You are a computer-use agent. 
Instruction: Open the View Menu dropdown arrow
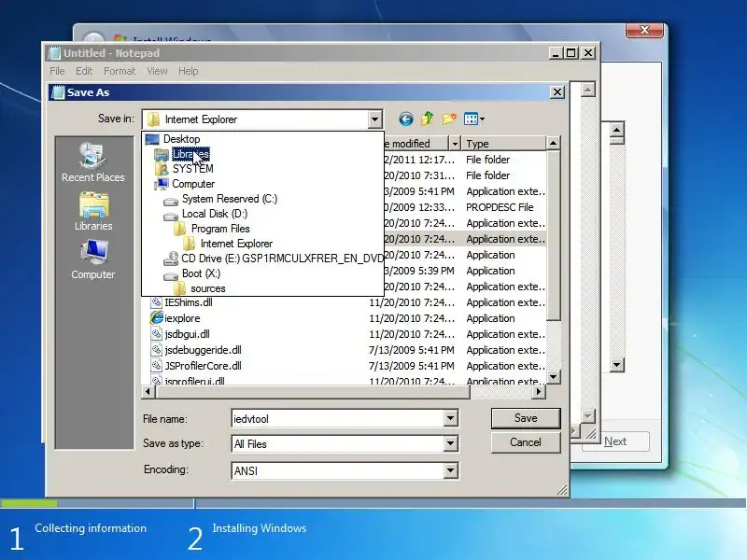[x=482, y=119]
